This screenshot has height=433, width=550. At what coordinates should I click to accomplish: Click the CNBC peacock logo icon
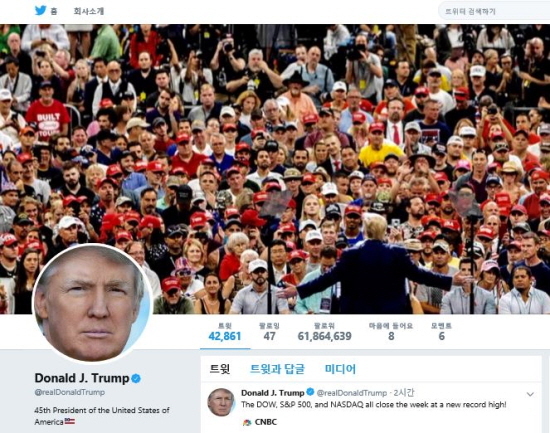tap(247, 422)
